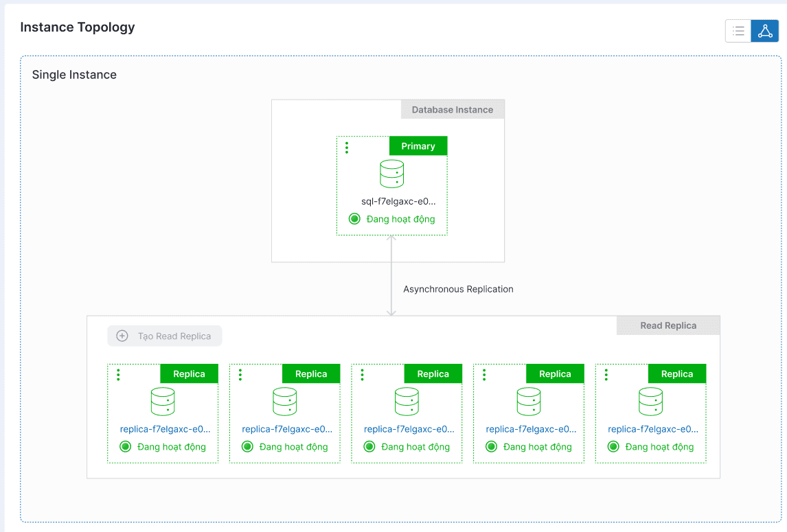This screenshot has height=532, width=787.
Task: Click the plus icon beside Tạo Read Replica
Action: point(122,336)
